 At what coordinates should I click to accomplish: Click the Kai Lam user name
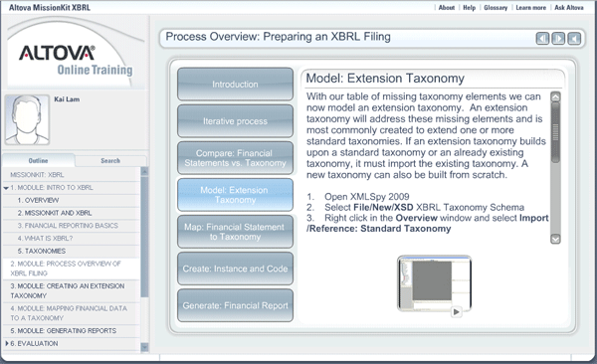pyautogui.click(x=67, y=99)
